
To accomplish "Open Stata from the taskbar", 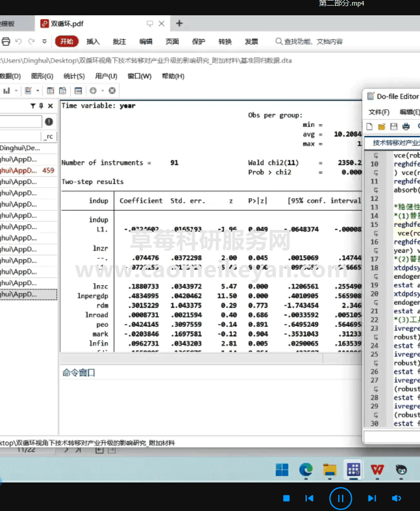I will point(353,470).
